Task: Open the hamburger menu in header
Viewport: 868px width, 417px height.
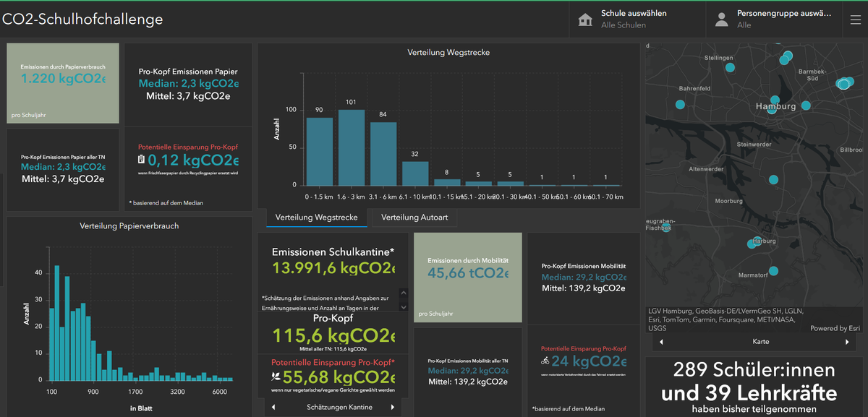Action: click(x=855, y=20)
